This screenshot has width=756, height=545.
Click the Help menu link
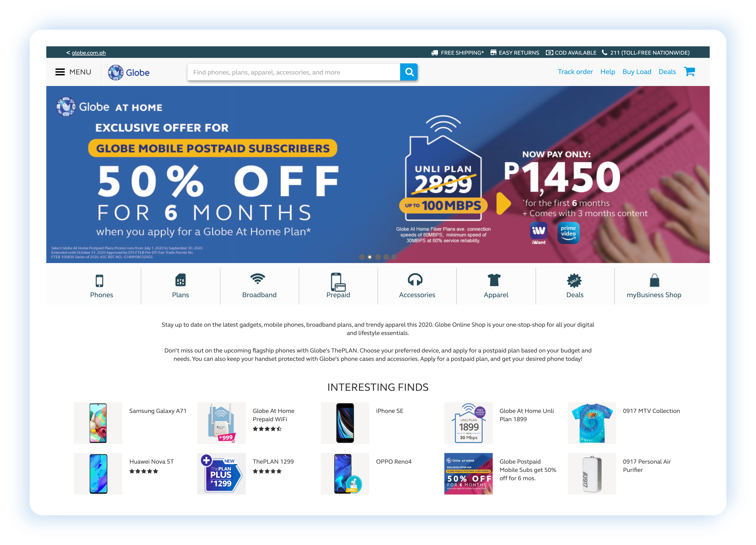[607, 72]
